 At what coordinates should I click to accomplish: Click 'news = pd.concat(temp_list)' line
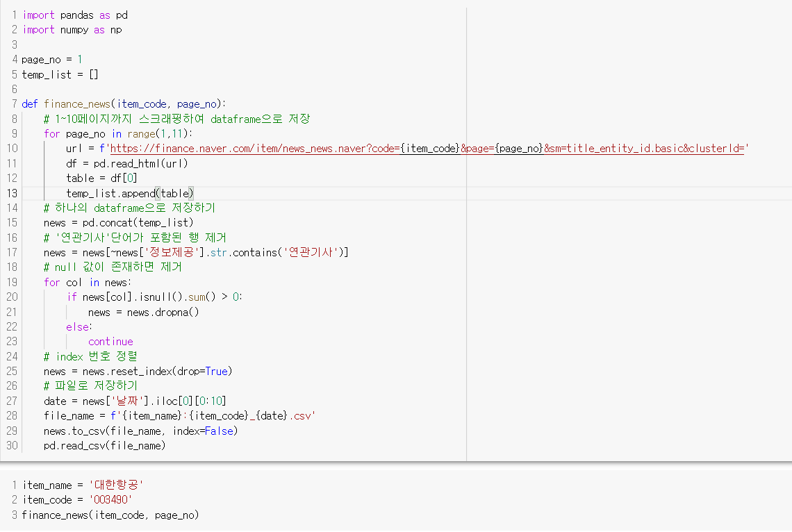(x=119, y=222)
